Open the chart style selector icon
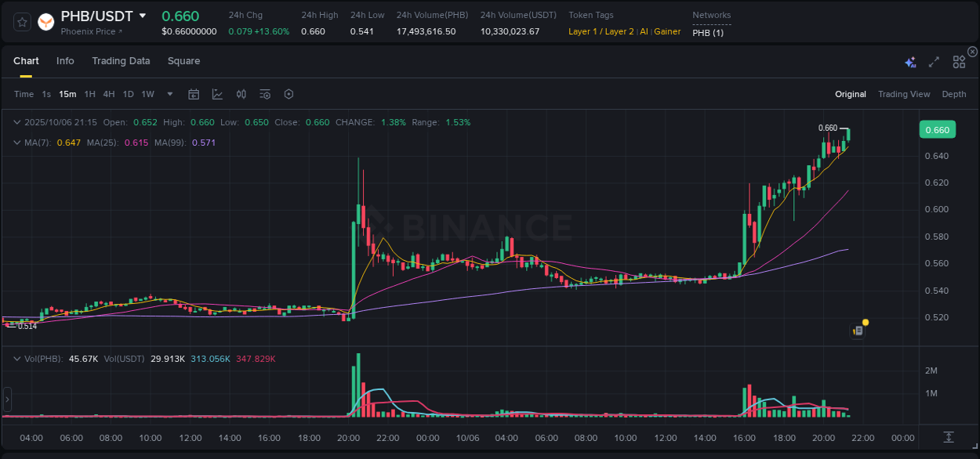Screen dimensions: 980x459 pyautogui.click(x=217, y=94)
